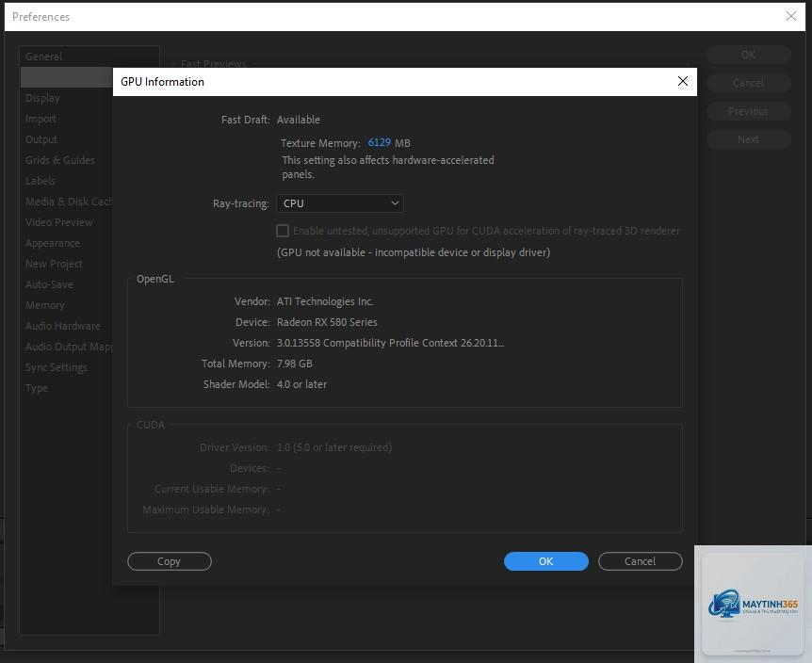Cancel the GPU Information dialog
Viewport: 812px width, 663px height.
click(640, 561)
